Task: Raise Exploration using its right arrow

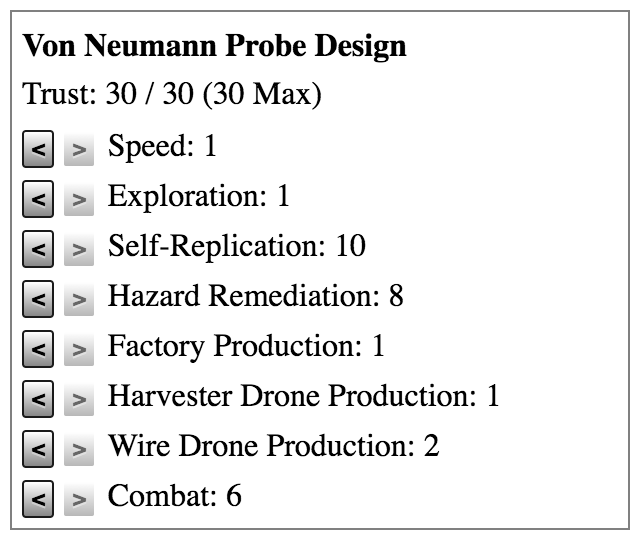Action: pos(78,199)
